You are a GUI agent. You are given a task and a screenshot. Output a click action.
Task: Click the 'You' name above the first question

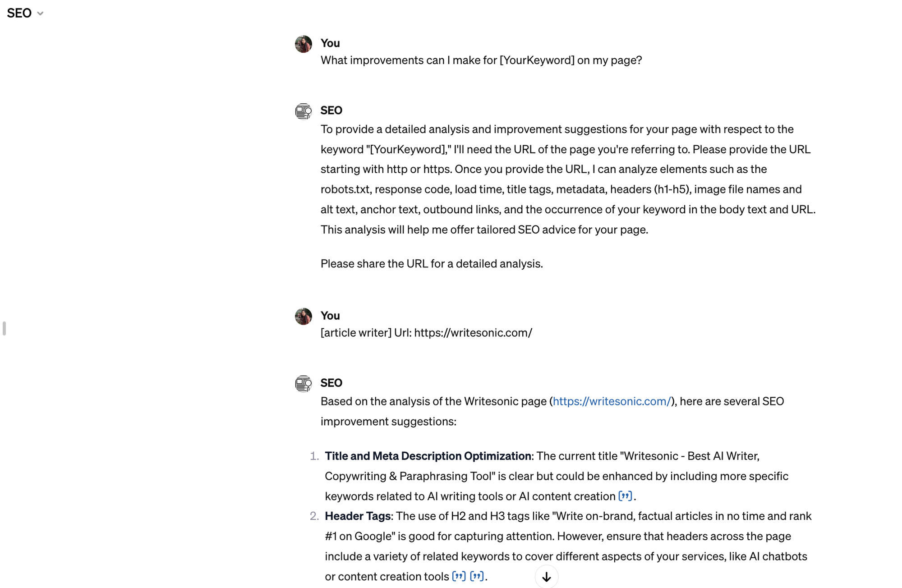coord(330,43)
